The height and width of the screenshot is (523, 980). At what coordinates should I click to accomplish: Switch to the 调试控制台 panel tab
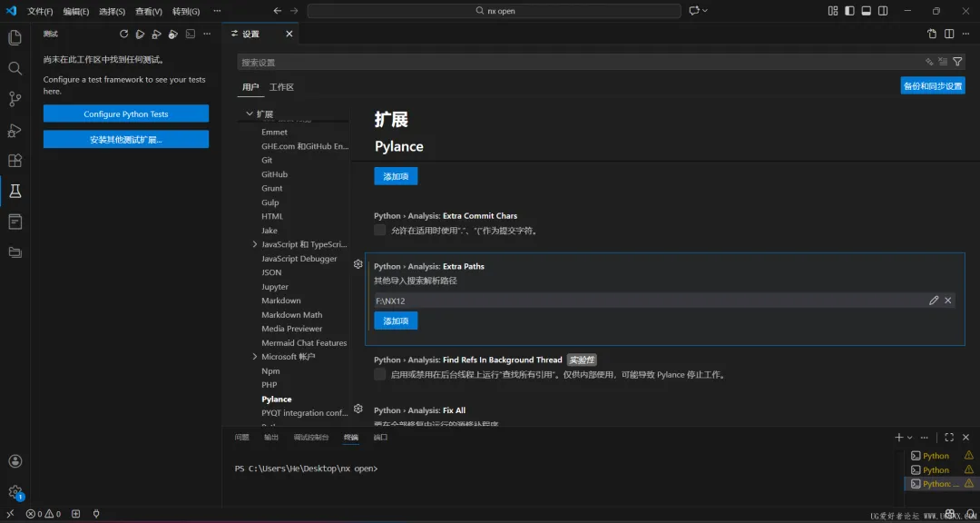click(x=311, y=438)
